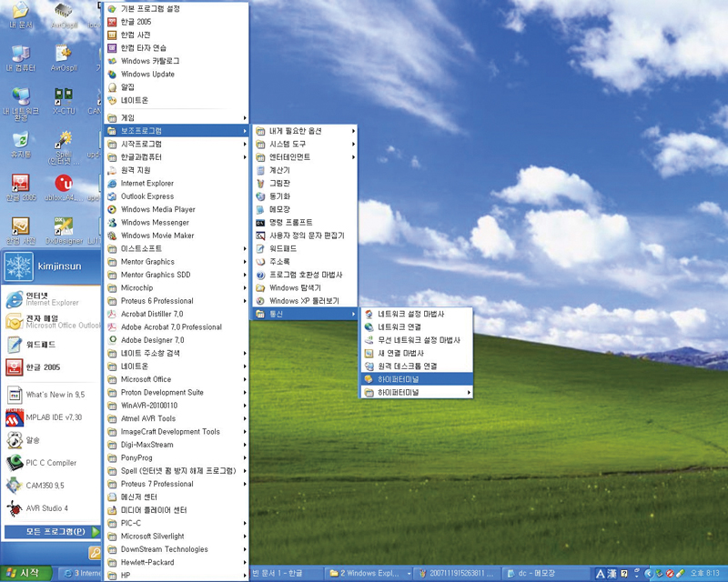Click the Windows Update icon
The width and height of the screenshot is (728, 582).
click(112, 75)
